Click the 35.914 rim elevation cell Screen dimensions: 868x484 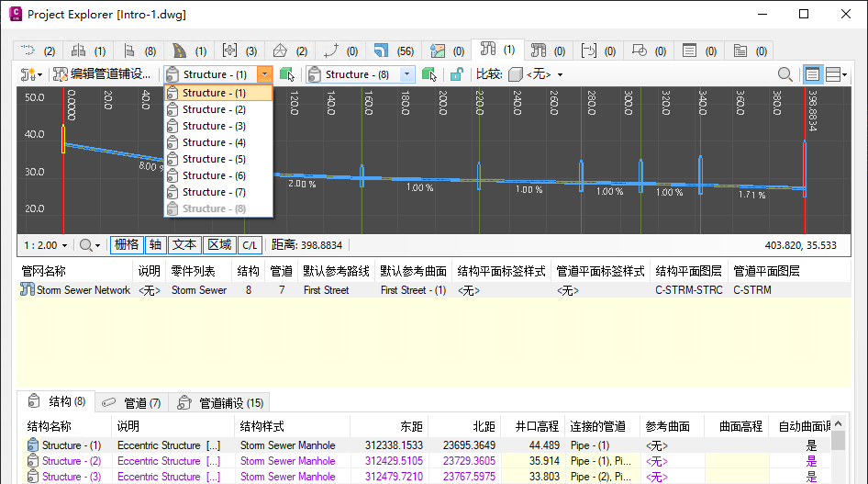(x=532, y=461)
